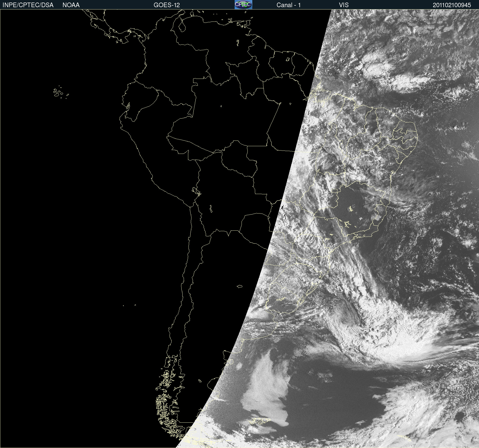Click the GOES-12 satellite label
This screenshot has height=448, width=479.
[x=167, y=5]
